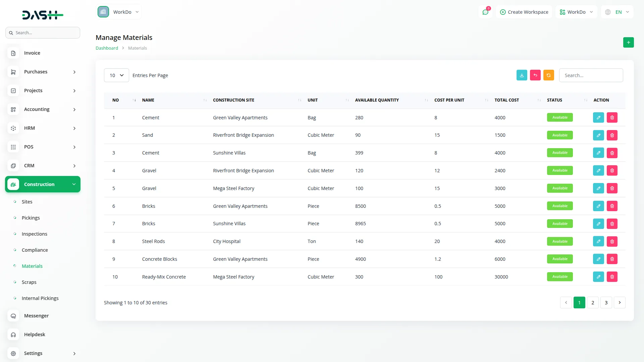This screenshot has height=362, width=644.
Task: Open the Inspections submenu item
Action: click(x=34, y=234)
